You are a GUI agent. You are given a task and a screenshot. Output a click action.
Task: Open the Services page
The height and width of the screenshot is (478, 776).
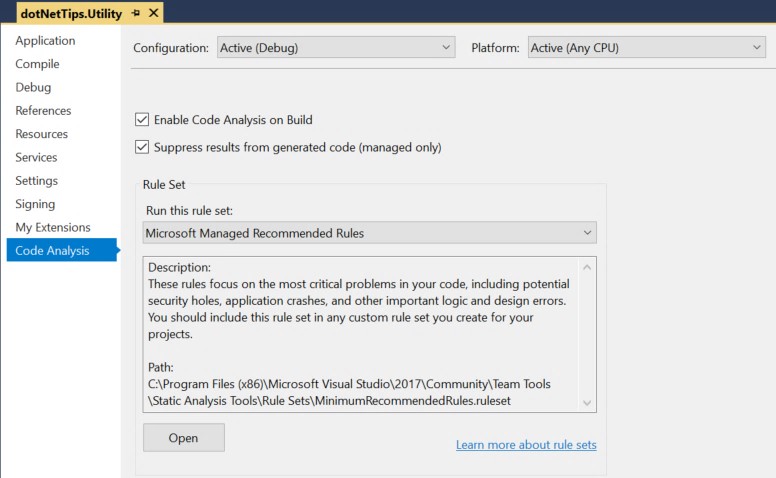coord(36,157)
